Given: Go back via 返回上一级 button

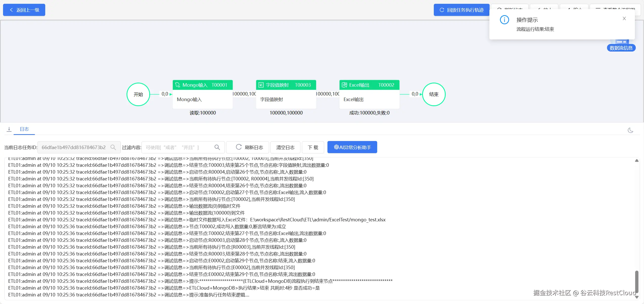Looking at the screenshot, I should 24,10.
